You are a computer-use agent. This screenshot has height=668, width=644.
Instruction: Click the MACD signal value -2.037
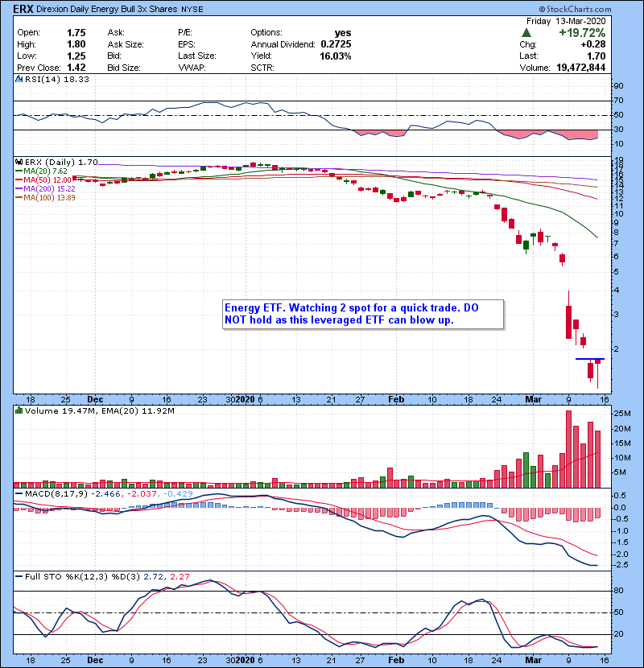tap(142, 494)
